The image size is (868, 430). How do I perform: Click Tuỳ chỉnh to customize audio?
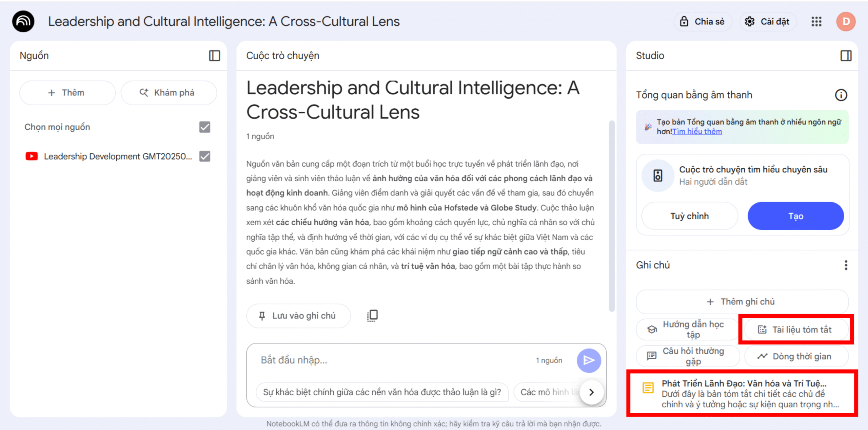click(x=690, y=216)
